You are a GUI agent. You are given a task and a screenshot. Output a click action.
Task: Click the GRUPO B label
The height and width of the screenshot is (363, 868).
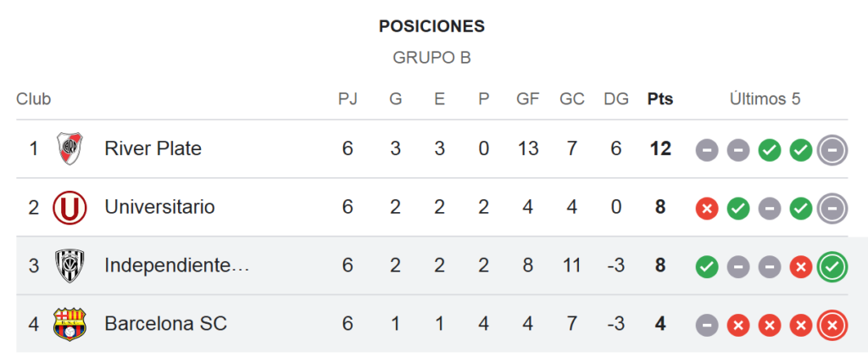point(431,58)
